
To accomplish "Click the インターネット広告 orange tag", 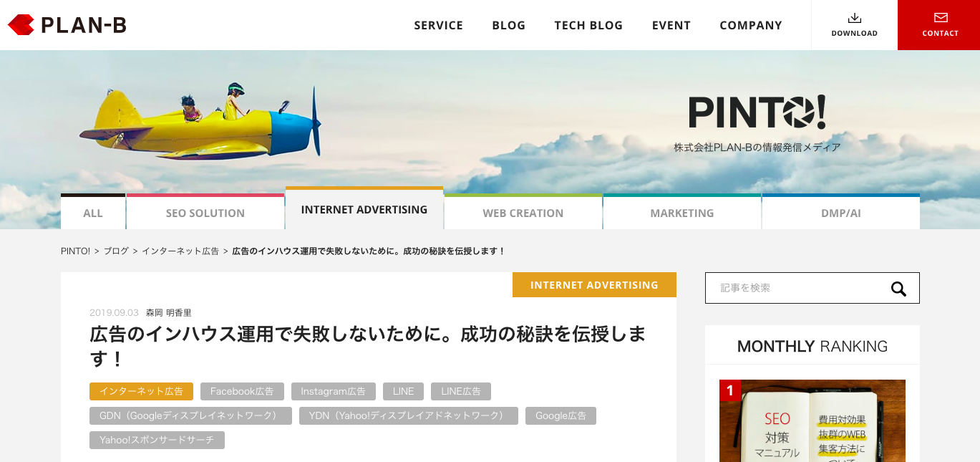I will (141, 391).
